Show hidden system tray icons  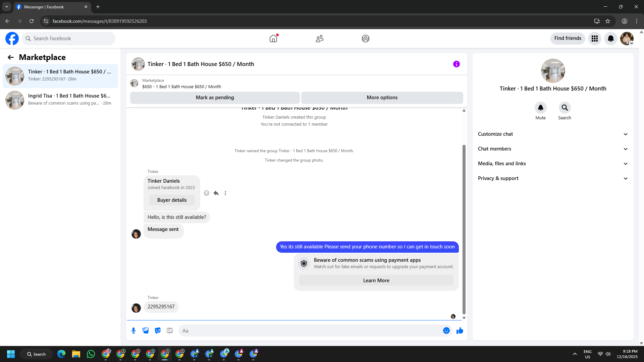pos(575,354)
